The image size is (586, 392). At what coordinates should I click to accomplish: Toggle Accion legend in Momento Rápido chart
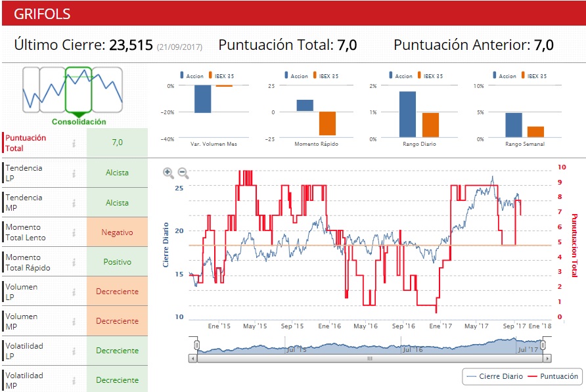(296, 76)
